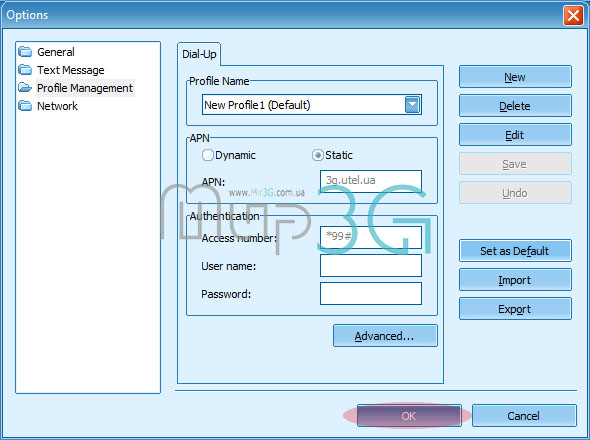Open the Network settings tree item

pos(57,106)
